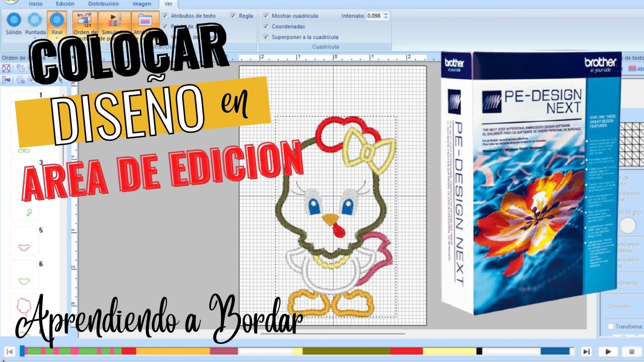The height and width of the screenshot is (362, 644).
Task: Switch to the Edición ribbon tab
Action: click(65, 4)
